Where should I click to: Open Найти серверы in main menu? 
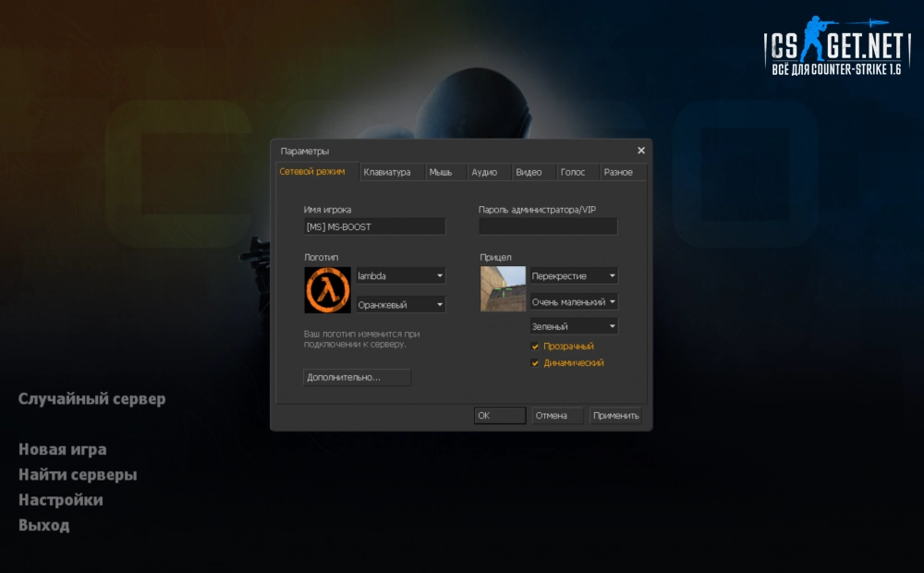pos(78,475)
